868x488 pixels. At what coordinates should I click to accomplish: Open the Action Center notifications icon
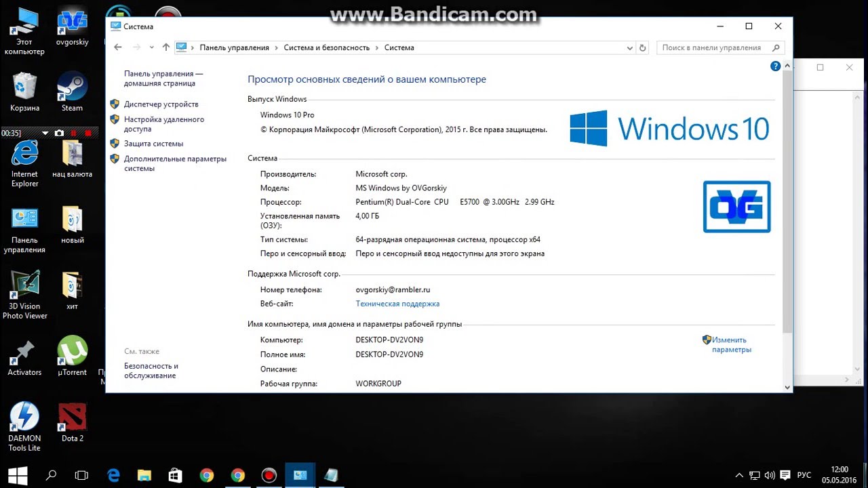click(x=785, y=475)
